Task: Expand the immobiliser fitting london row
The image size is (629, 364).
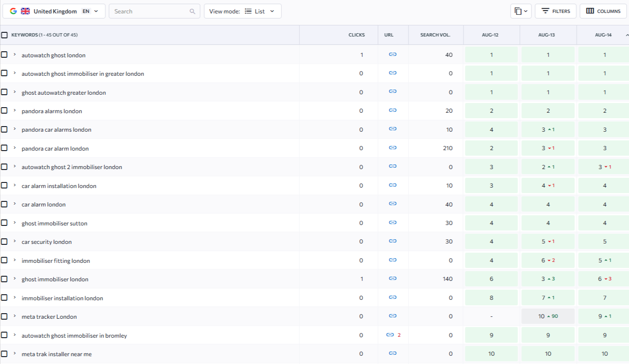Action: point(15,260)
